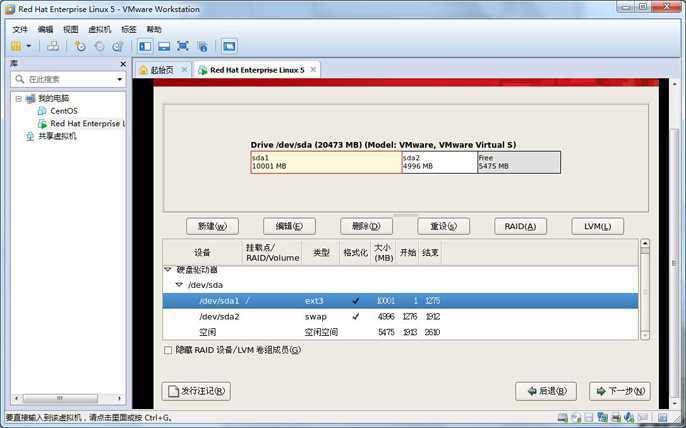Close the library panel with its X
The height and width of the screenshot is (428, 686).
point(123,64)
